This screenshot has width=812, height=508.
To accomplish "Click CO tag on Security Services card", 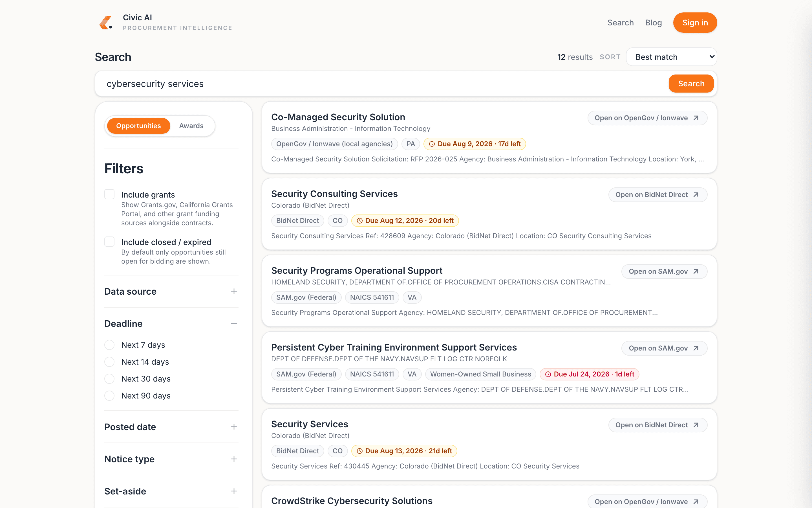I will point(337,451).
